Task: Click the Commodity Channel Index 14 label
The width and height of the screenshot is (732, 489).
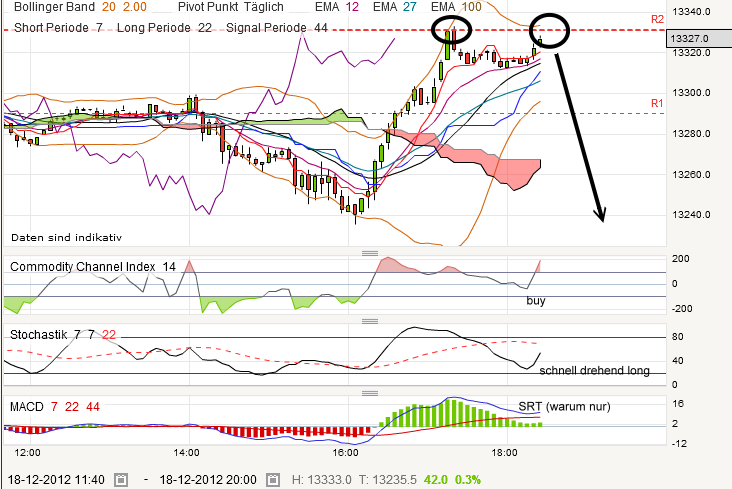Action: (93, 267)
